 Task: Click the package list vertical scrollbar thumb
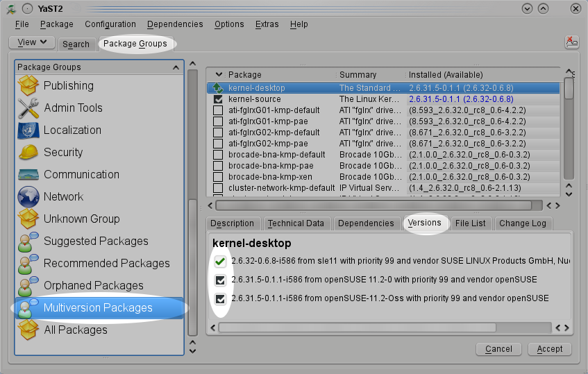click(x=569, y=88)
